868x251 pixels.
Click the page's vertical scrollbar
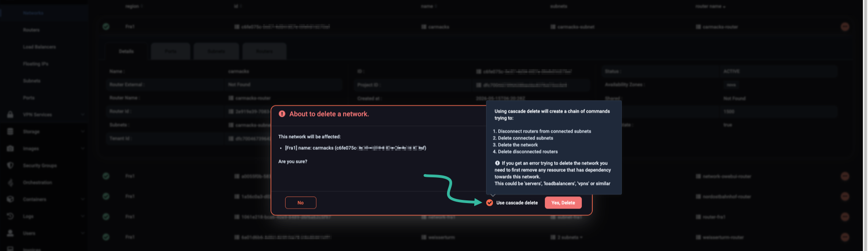[x=864, y=125]
